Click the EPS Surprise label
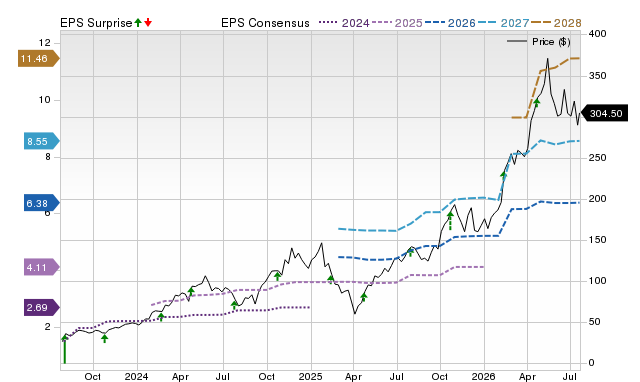 (96, 23)
